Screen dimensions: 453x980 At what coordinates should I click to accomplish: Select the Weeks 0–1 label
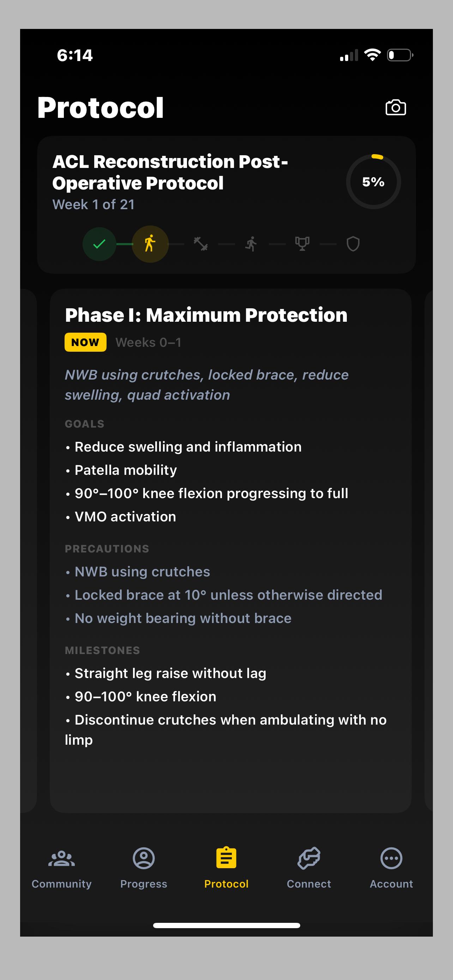(148, 342)
